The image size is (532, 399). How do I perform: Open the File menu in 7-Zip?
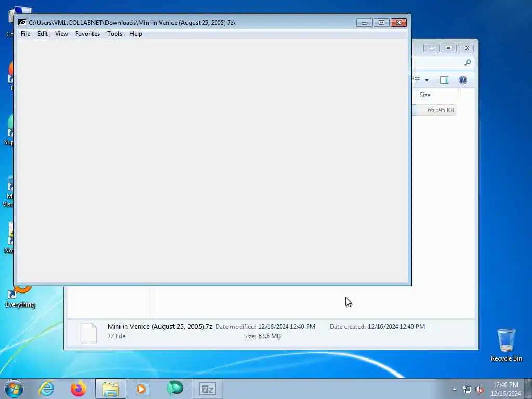[25, 34]
